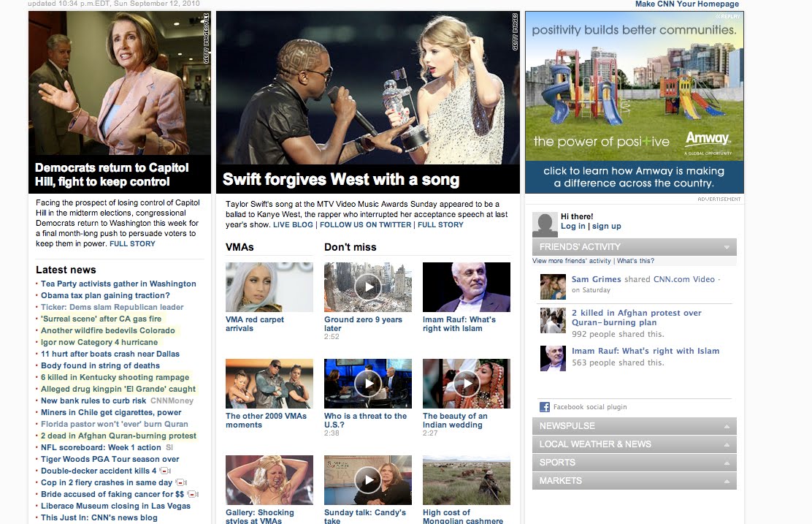Open New bank rules to curb risk
This screenshot has height=524, width=812.
93,400
